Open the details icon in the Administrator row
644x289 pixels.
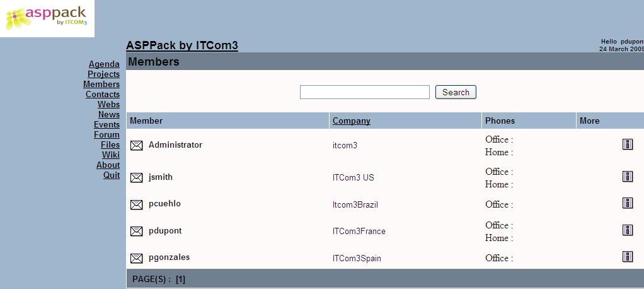628,144
